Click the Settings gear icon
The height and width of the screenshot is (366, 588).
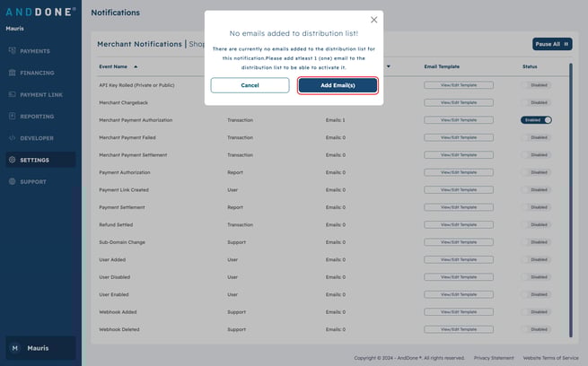point(12,160)
